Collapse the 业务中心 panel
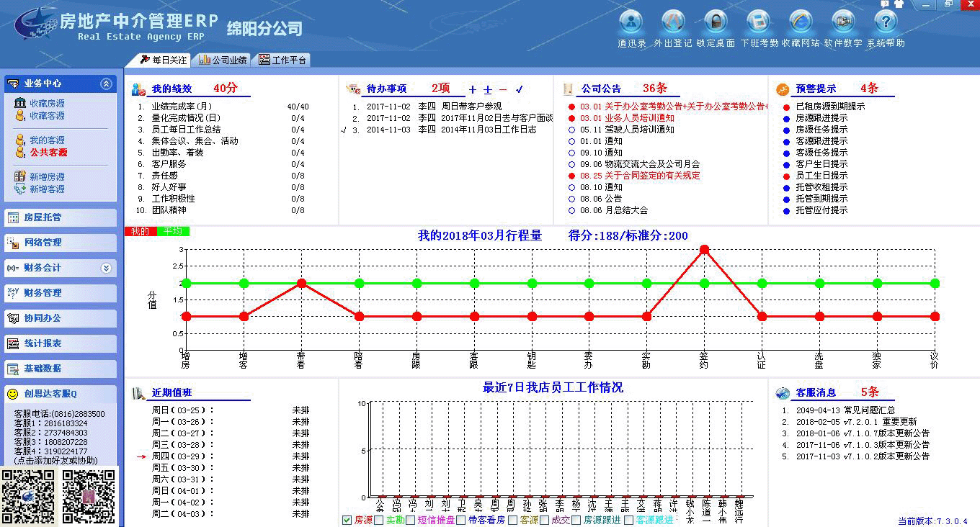The width and height of the screenshot is (980, 527). point(106,84)
